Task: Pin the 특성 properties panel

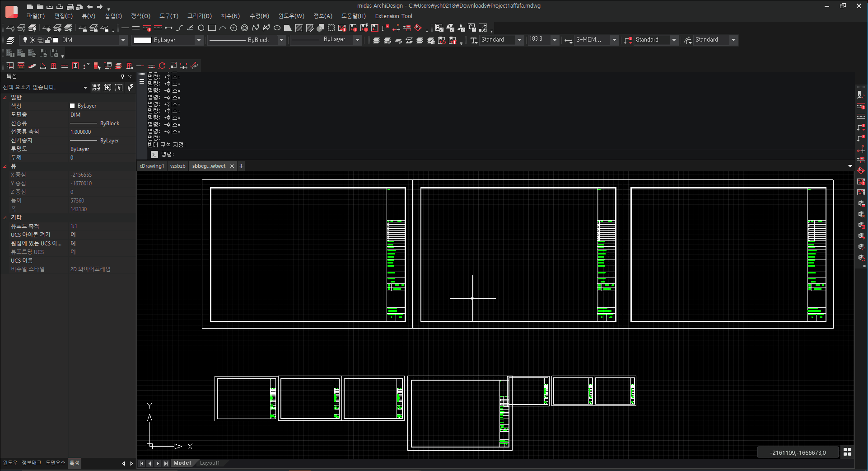Action: pyautogui.click(x=122, y=76)
